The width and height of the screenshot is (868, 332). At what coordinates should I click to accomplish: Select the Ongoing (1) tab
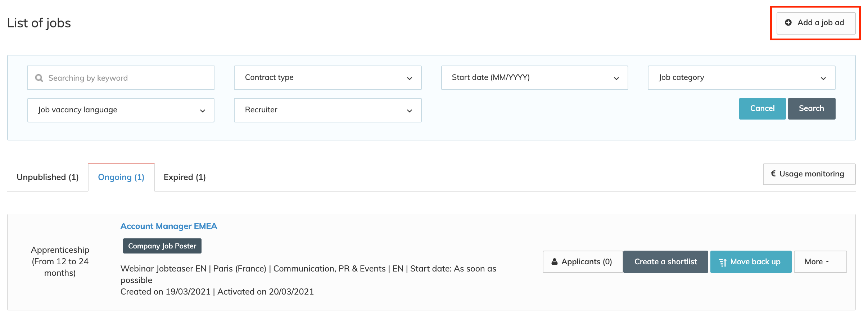tap(121, 177)
